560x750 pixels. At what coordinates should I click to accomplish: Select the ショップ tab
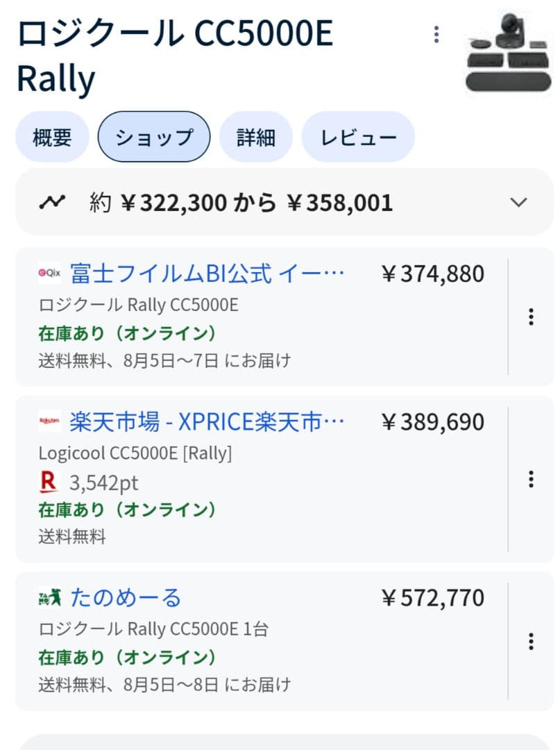pyautogui.click(x=153, y=137)
